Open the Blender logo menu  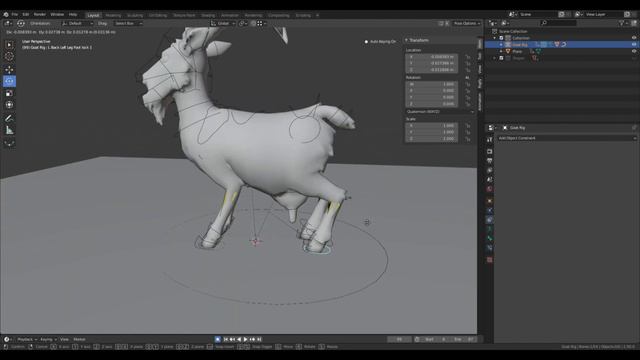click(6, 14)
